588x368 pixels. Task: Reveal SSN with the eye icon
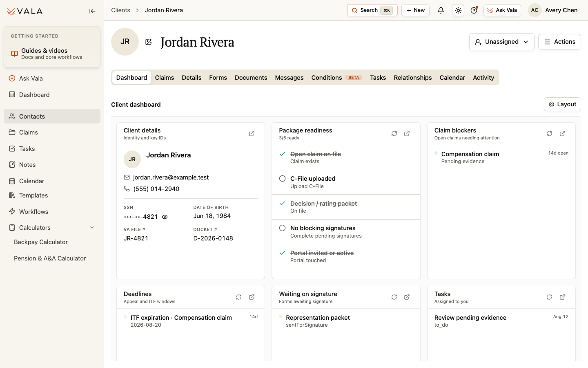(x=165, y=217)
